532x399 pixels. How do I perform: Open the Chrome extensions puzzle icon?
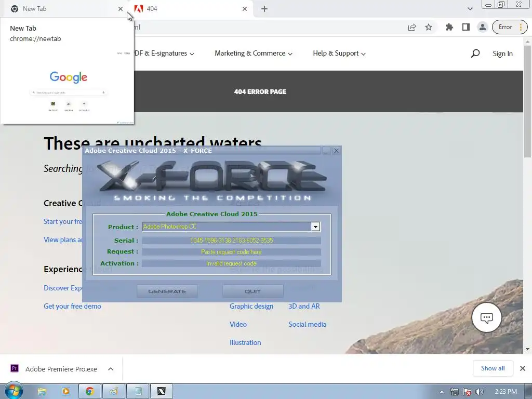click(x=449, y=27)
